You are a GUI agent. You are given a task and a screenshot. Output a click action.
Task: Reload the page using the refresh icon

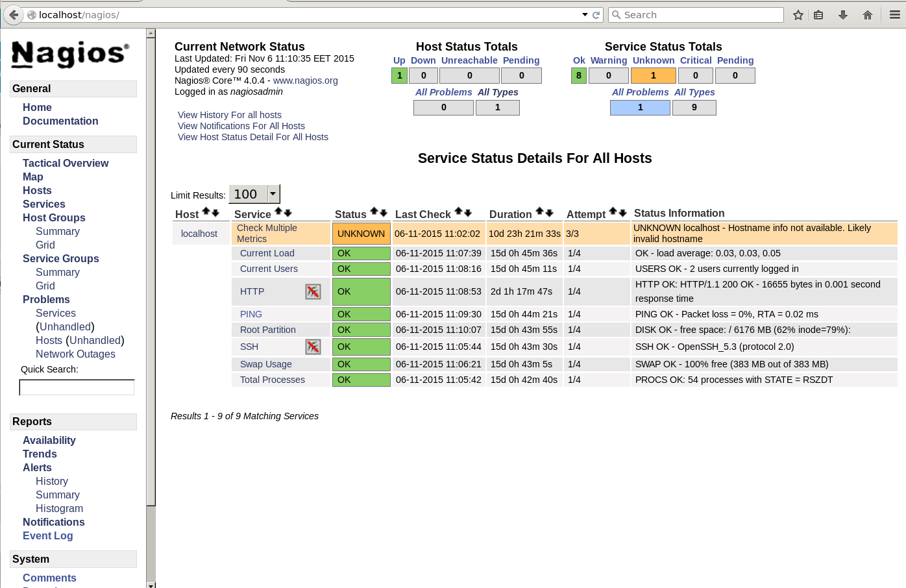tap(596, 15)
